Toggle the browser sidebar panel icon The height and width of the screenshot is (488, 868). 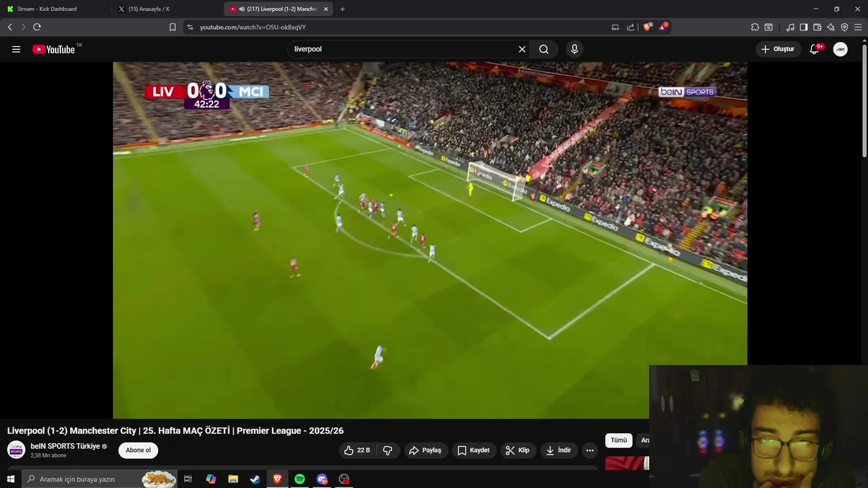[x=804, y=27]
